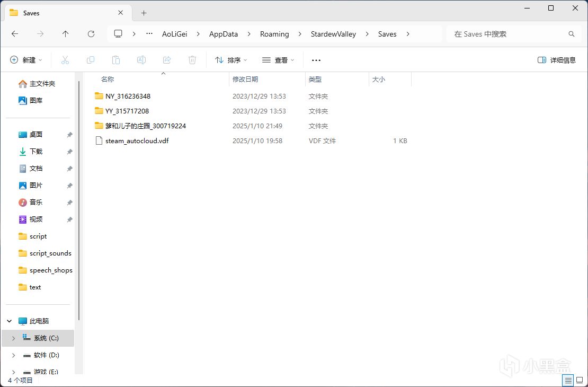Collapse the 此电脑 tree node
The width and height of the screenshot is (588, 387).
10,321
